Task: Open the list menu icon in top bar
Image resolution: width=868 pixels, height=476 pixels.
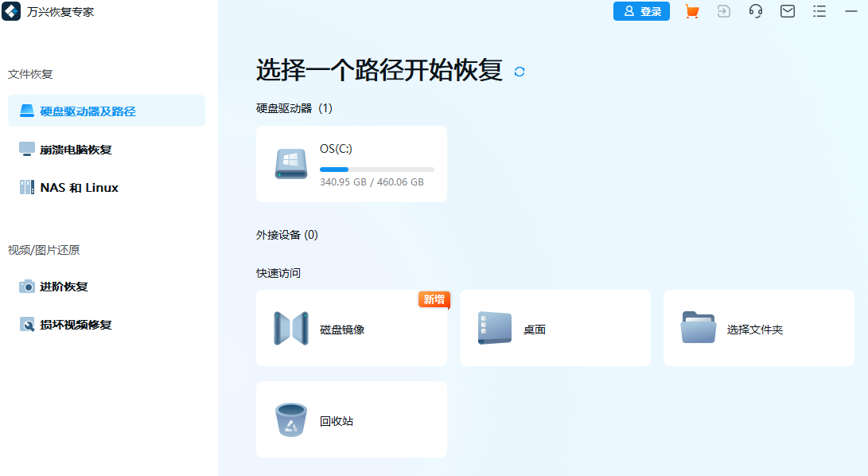Action: (819, 11)
